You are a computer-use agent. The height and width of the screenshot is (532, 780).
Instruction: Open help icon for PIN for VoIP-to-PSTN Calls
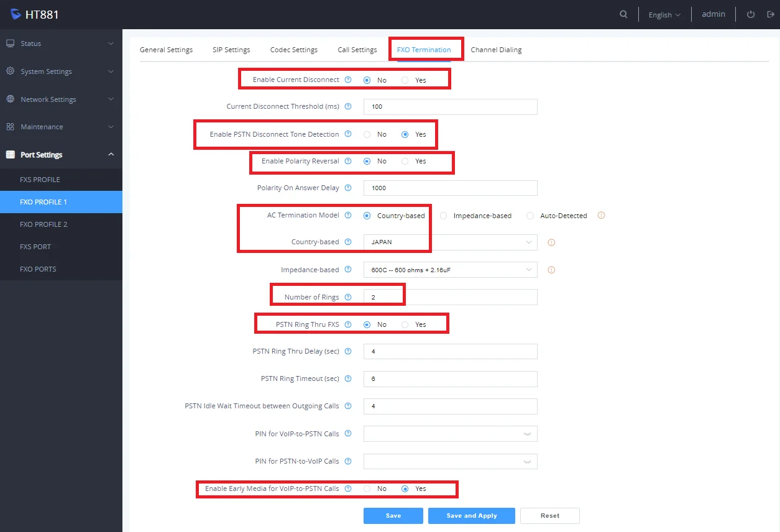click(348, 433)
